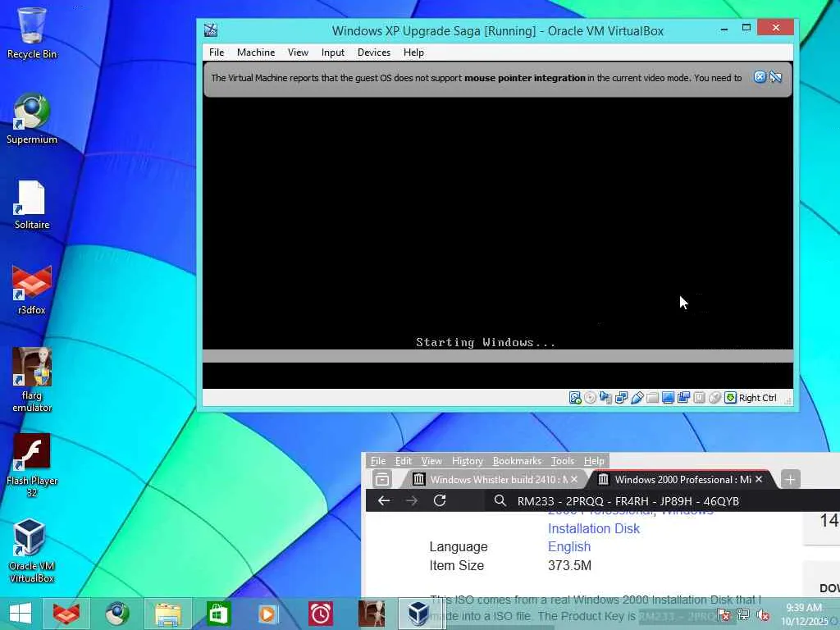Viewport: 840px width, 630px height.
Task: Click the don't-show-again icon on the notification
Action: click(x=776, y=77)
